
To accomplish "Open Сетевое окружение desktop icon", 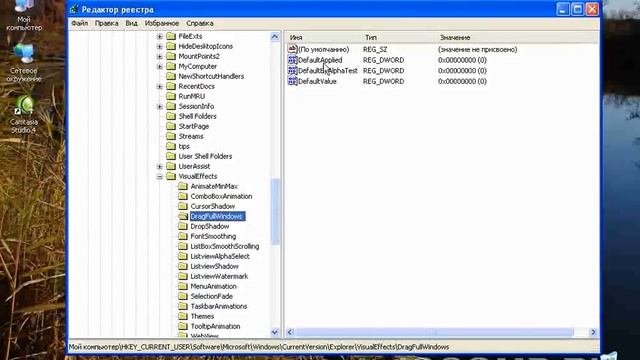I will point(24,62).
